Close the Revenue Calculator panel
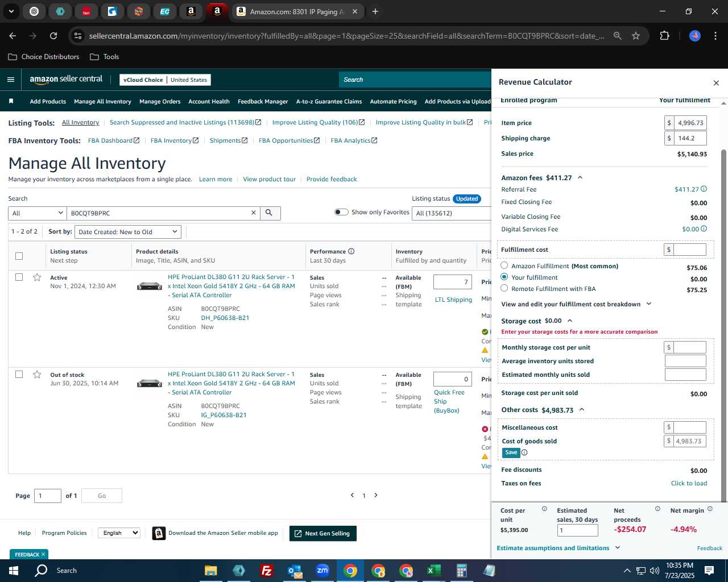The image size is (728, 582). 716,83
